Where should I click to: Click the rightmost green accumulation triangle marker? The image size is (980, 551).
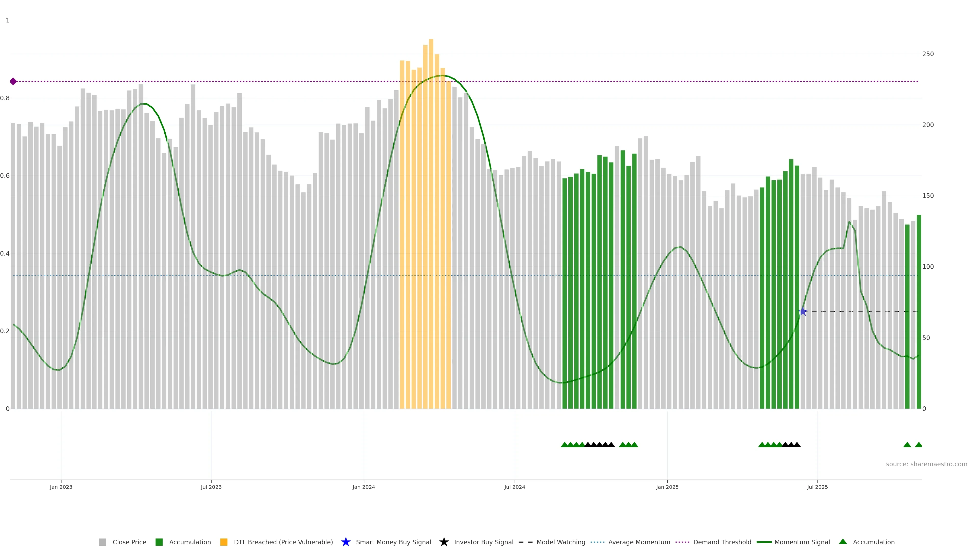point(918,445)
